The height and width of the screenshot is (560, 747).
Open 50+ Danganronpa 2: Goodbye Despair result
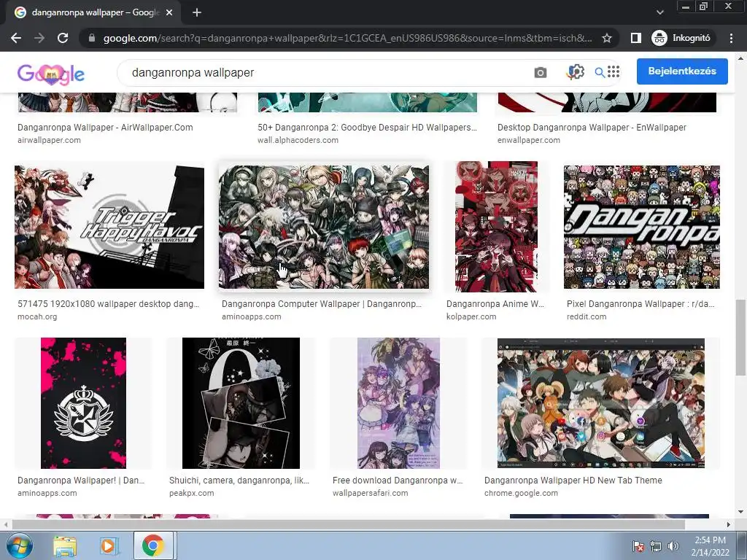(368, 128)
